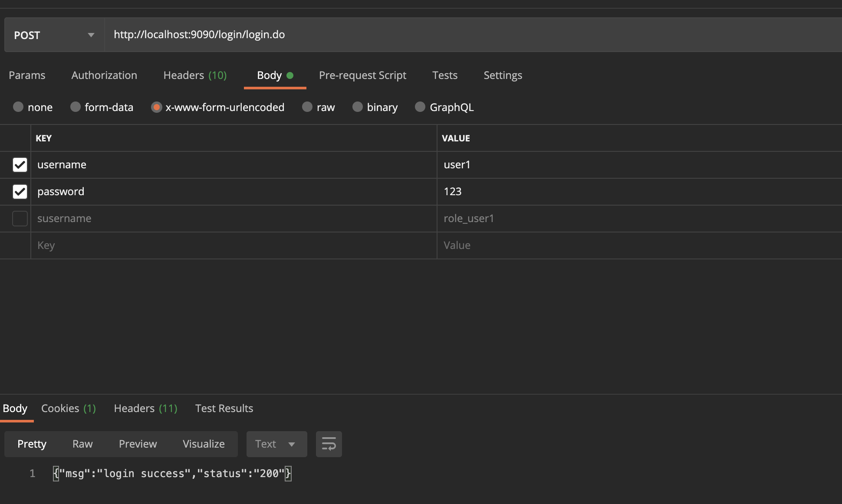Open the Text response format dropdown

[276, 444]
